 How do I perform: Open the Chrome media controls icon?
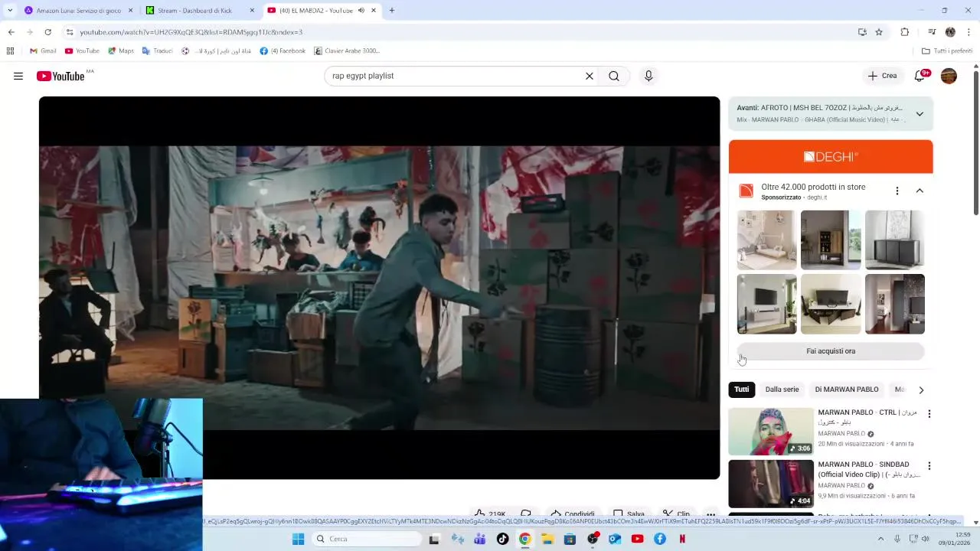(932, 32)
